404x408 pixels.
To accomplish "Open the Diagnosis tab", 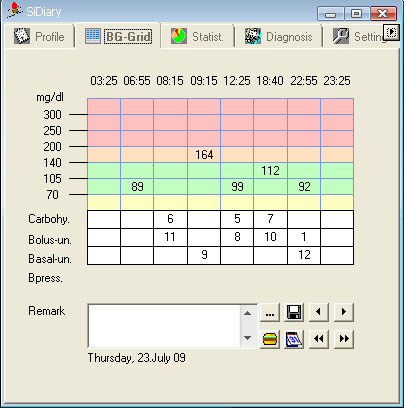I will [279, 36].
